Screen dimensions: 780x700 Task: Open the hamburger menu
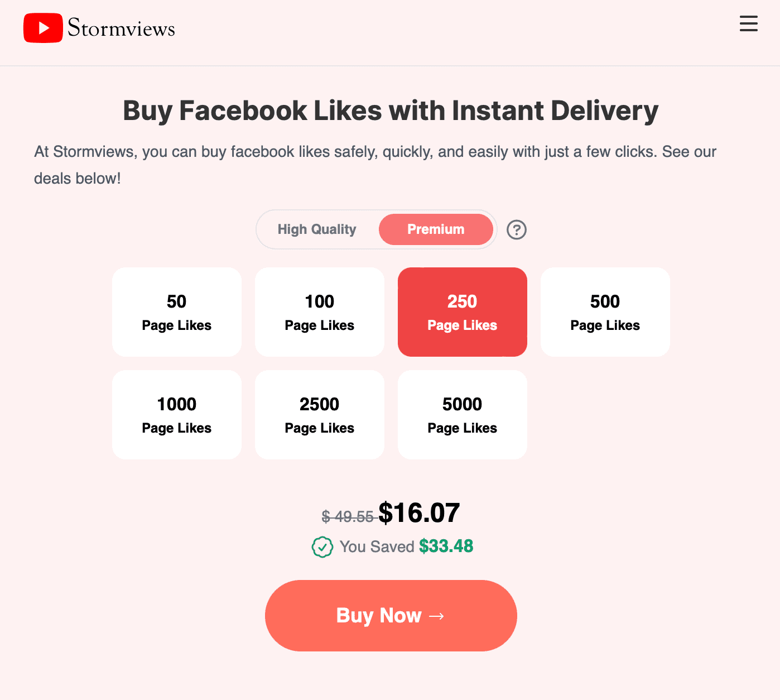click(748, 23)
